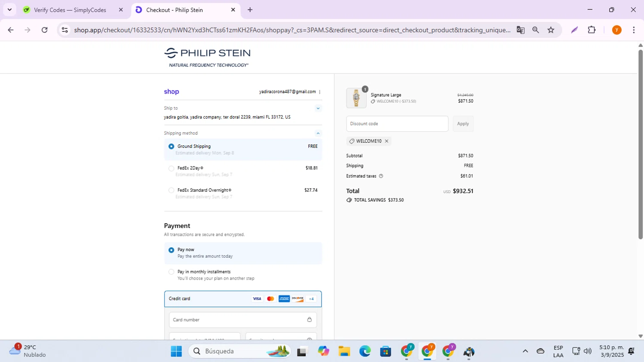Click the Card number field
Viewport: 644px width, 362px height.
click(243, 319)
